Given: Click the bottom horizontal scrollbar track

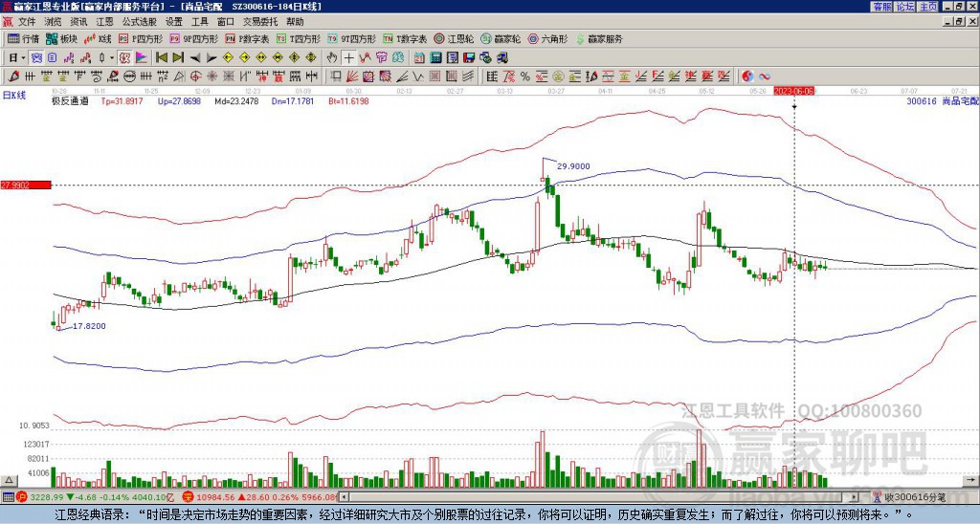Looking at the screenshot, I should [599, 497].
